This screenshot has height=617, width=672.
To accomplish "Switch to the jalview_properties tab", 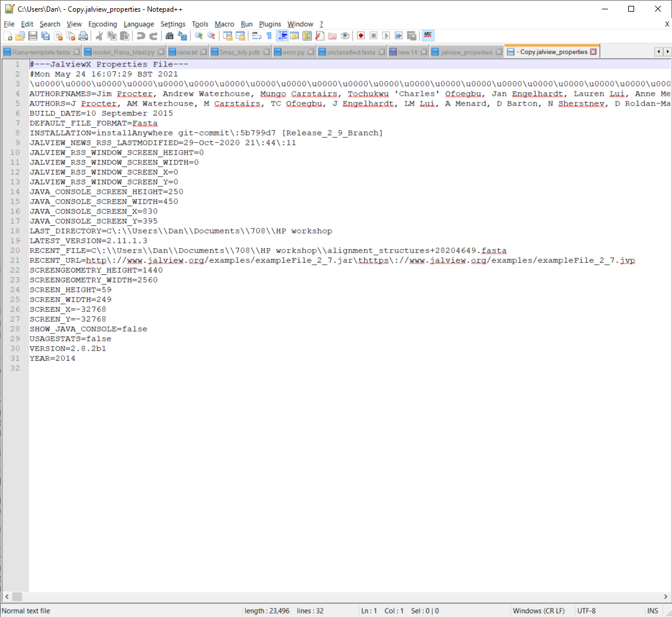I will pos(467,52).
